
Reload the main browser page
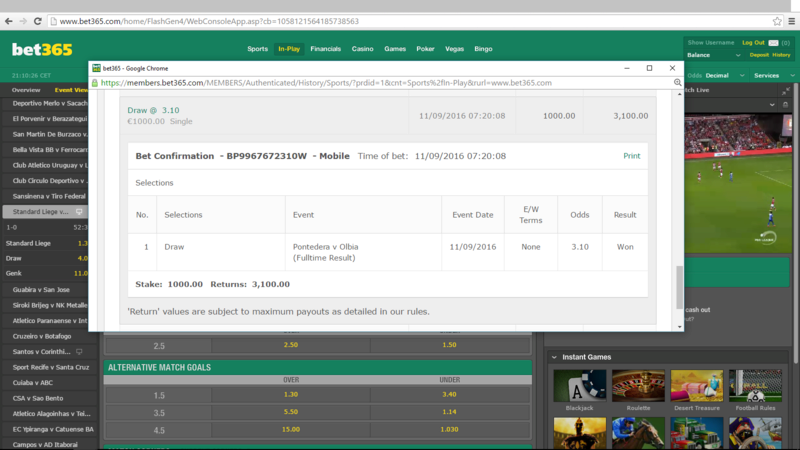[x=37, y=21]
